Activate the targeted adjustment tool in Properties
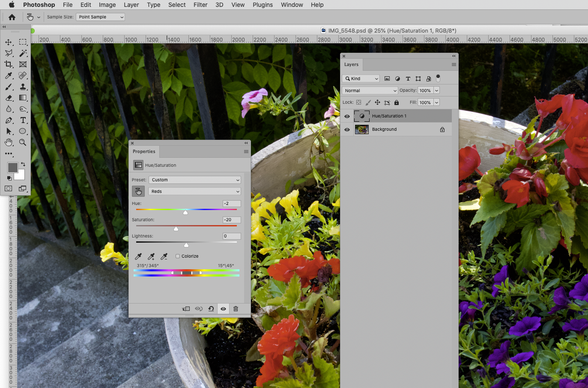The image size is (588, 388). coord(138,191)
